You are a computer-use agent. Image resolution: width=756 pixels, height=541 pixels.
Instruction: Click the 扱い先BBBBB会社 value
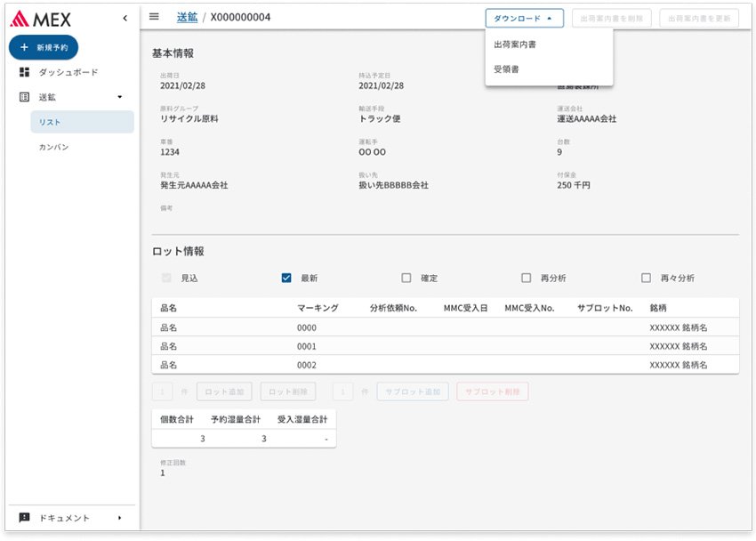tap(393, 185)
